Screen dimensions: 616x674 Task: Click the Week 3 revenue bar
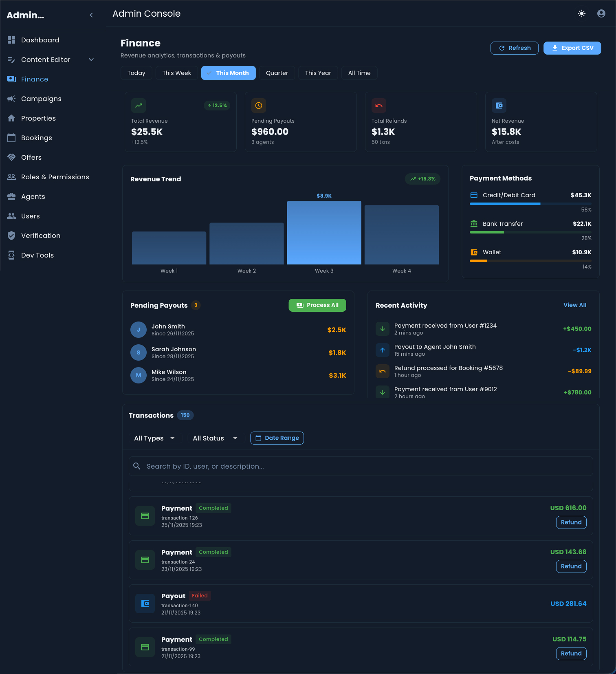324,233
